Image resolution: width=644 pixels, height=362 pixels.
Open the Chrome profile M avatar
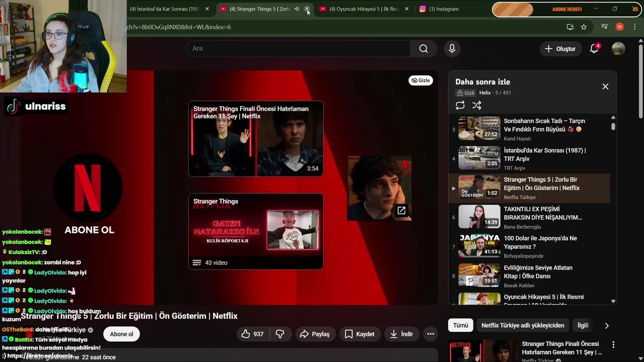[619, 27]
